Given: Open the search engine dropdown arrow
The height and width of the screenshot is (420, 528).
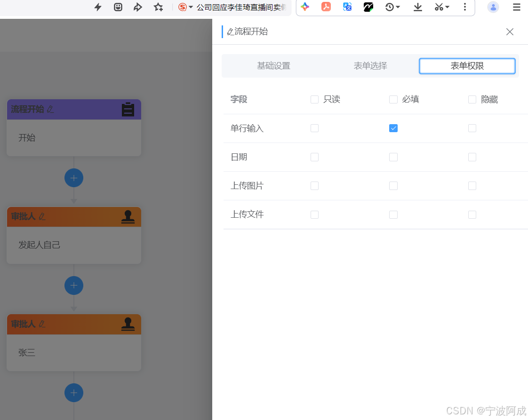Looking at the screenshot, I should point(191,7).
